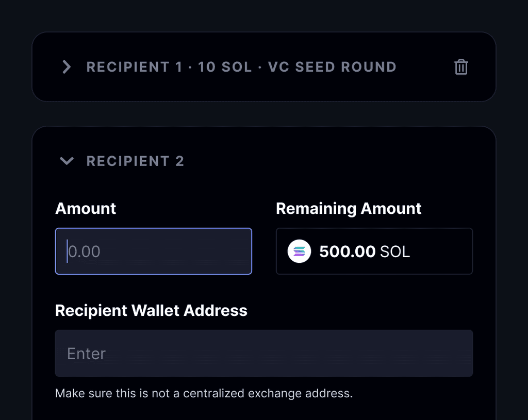Select the RECIPIENT 2 header label
The width and height of the screenshot is (528, 420).
[135, 161]
